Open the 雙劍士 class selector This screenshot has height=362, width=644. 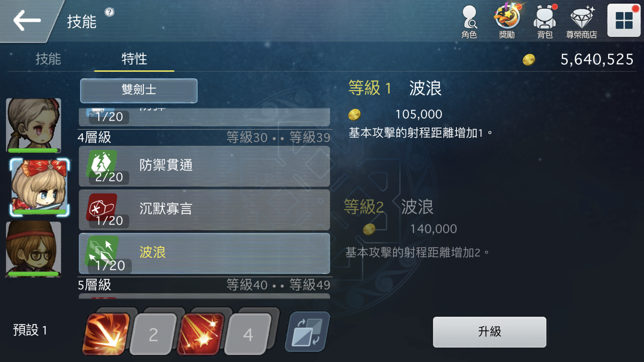point(139,90)
